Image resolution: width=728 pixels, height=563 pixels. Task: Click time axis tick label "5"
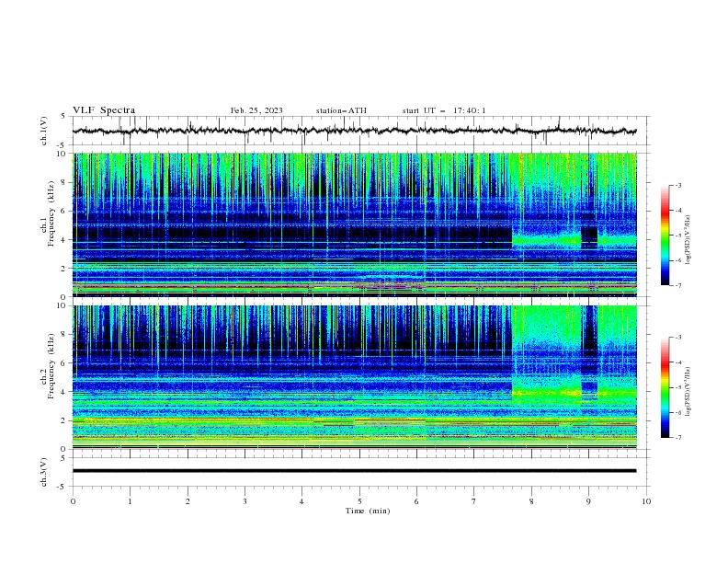coord(359,501)
